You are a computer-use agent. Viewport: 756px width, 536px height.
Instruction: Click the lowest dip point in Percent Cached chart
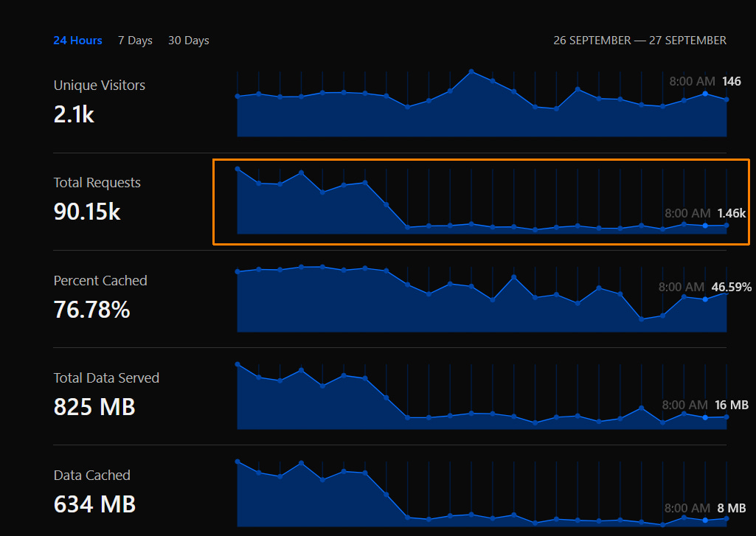click(642, 319)
